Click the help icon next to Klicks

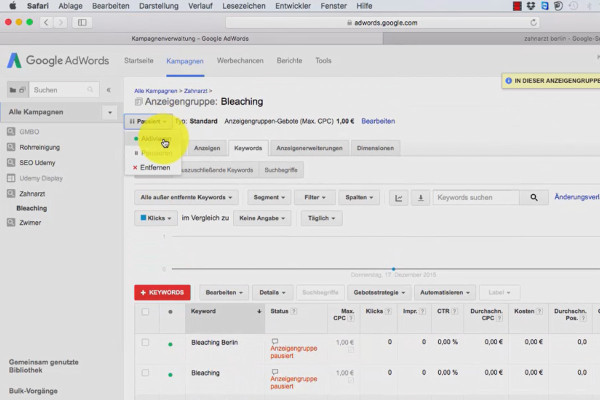[x=388, y=311]
